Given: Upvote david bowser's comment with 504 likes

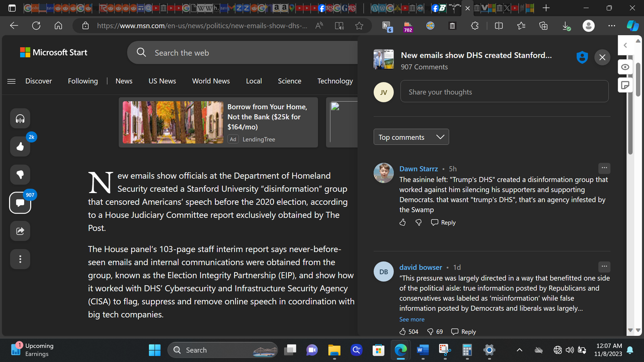Looking at the screenshot, I should click(x=409, y=331).
